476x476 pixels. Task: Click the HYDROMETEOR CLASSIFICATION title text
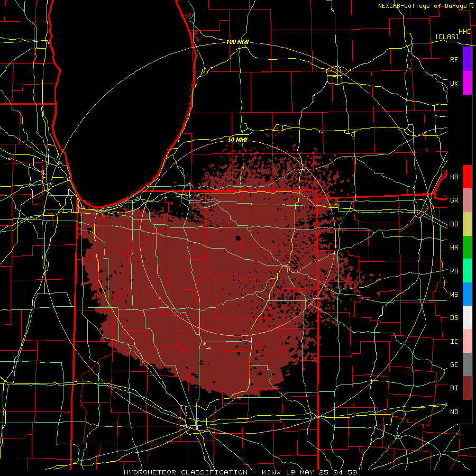pos(186,472)
